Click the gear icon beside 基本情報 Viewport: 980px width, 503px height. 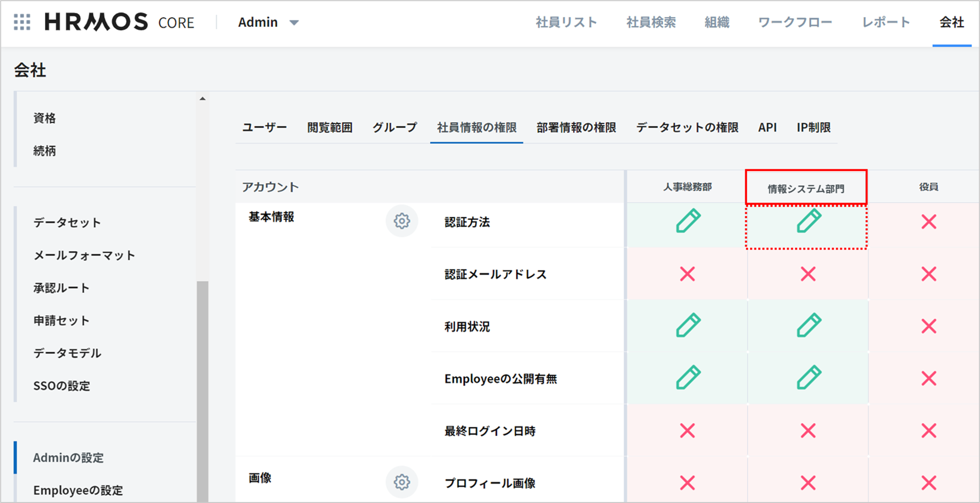pos(401,221)
